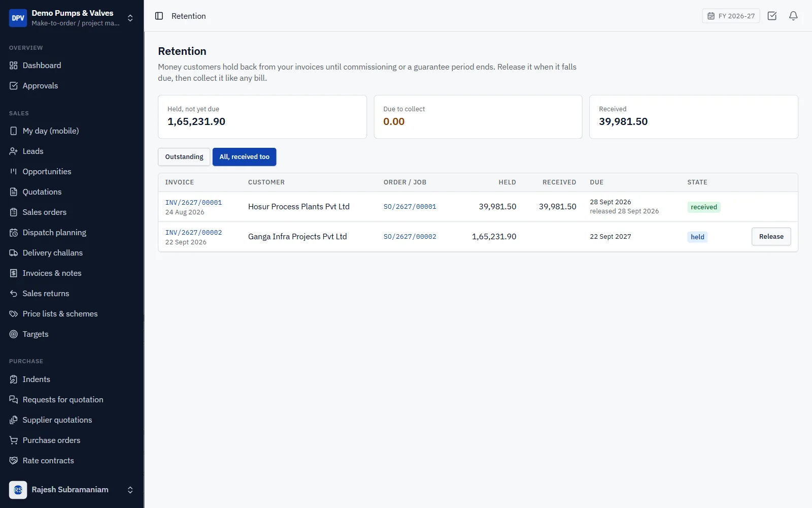The width and height of the screenshot is (812, 508).
Task: Open Requests for quotation menu item
Action: (72, 400)
